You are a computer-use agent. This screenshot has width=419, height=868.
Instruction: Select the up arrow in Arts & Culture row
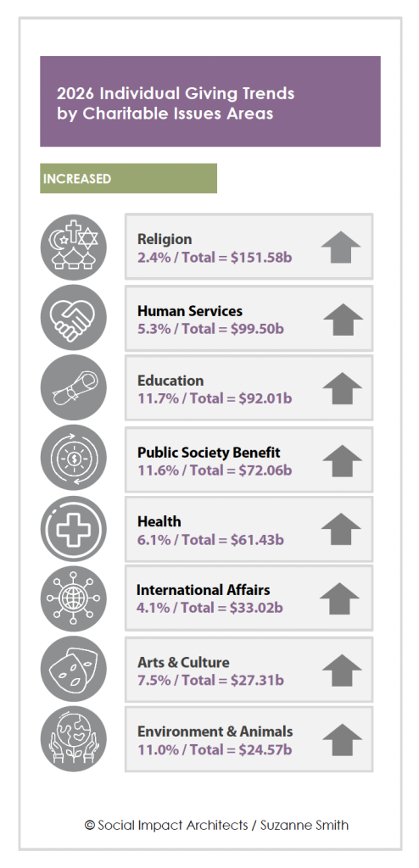coord(342,670)
